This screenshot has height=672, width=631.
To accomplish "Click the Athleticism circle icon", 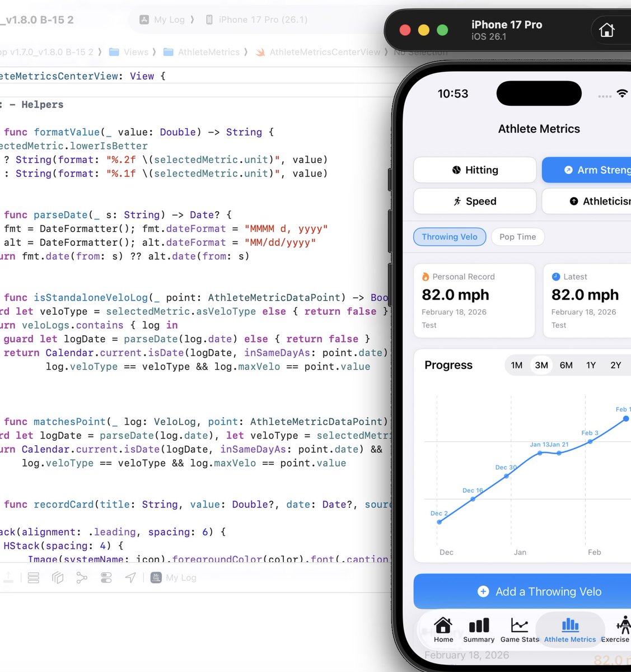I will 574,201.
